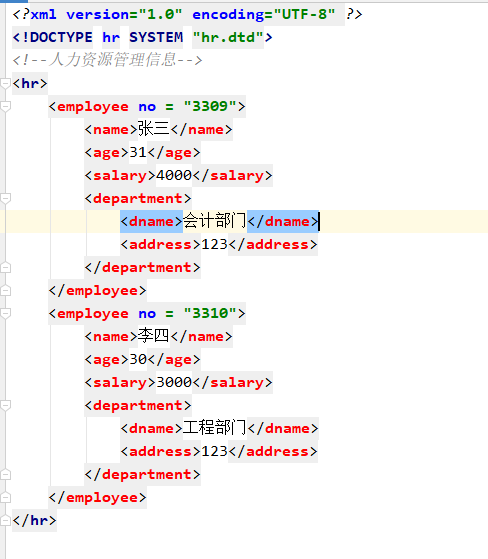Click the second </employee> closing tag
The image size is (488, 559).
(98, 497)
